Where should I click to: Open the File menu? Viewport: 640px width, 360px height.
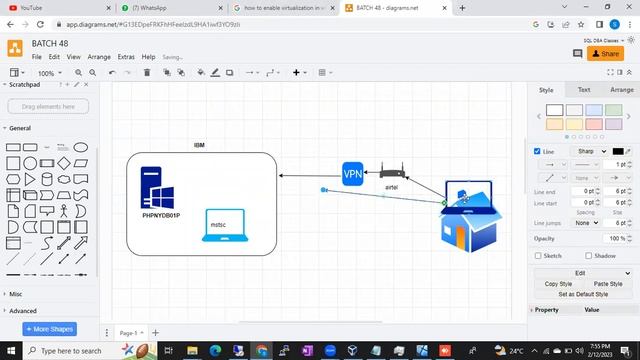[x=37, y=57]
